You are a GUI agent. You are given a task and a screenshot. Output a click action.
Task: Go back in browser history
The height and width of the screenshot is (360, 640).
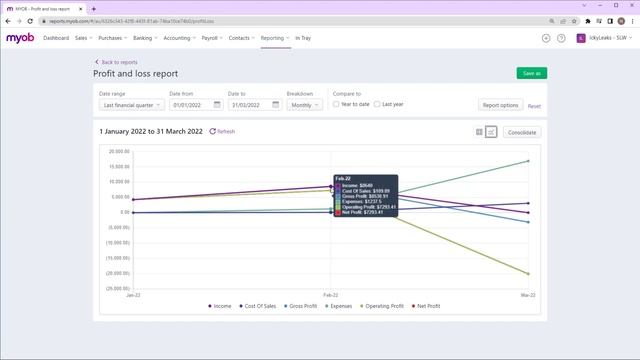click(x=8, y=21)
